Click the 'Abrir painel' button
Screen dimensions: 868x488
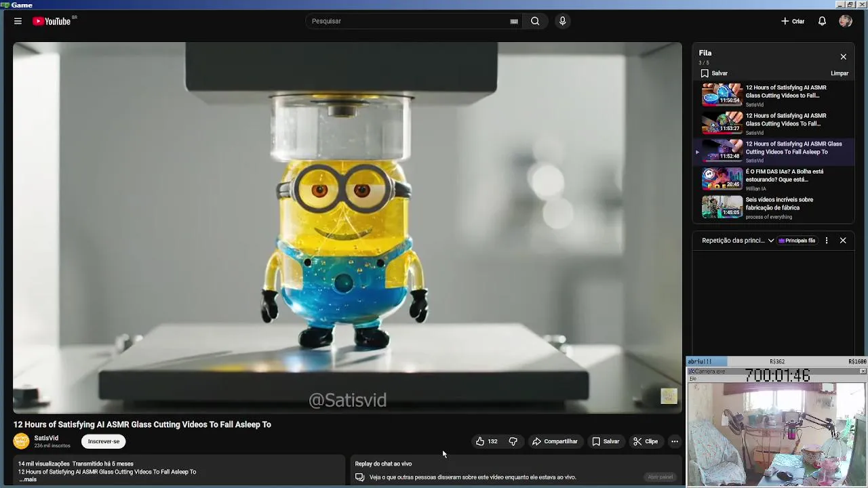660,477
